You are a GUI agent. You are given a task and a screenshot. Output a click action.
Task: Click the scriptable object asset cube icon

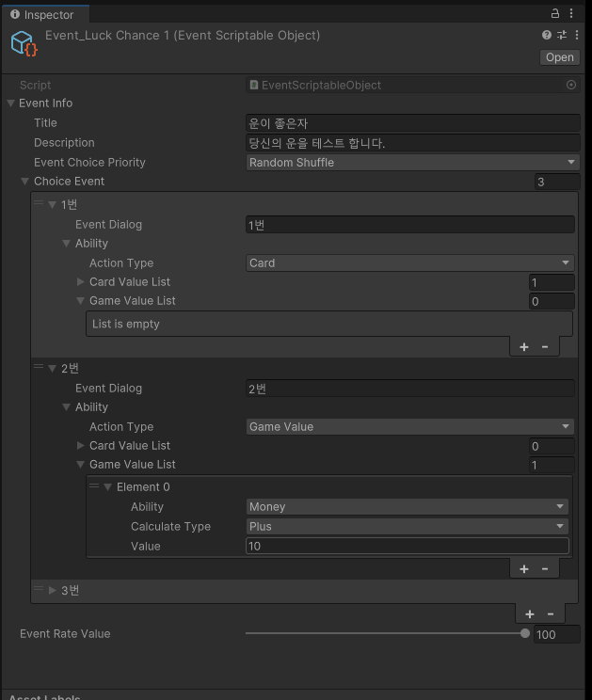24,43
